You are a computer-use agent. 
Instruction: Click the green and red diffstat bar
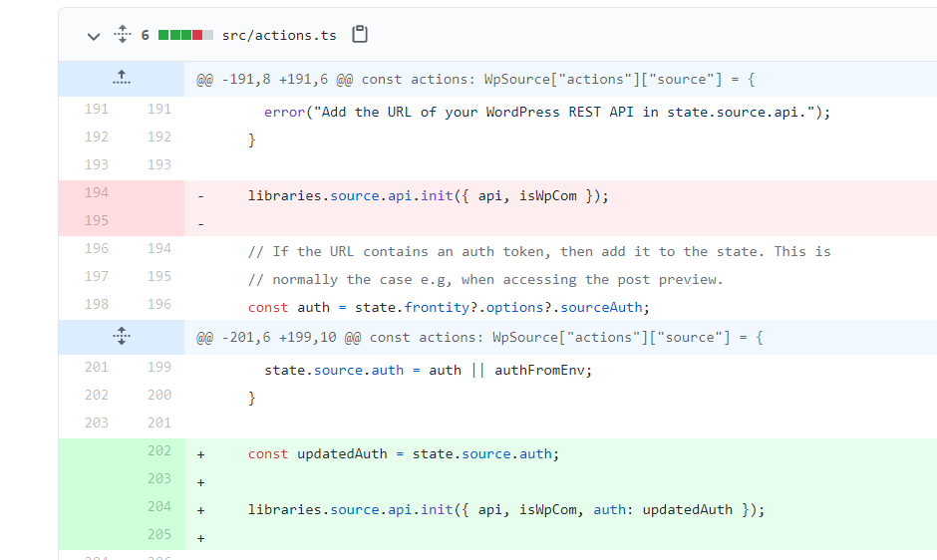click(x=185, y=35)
